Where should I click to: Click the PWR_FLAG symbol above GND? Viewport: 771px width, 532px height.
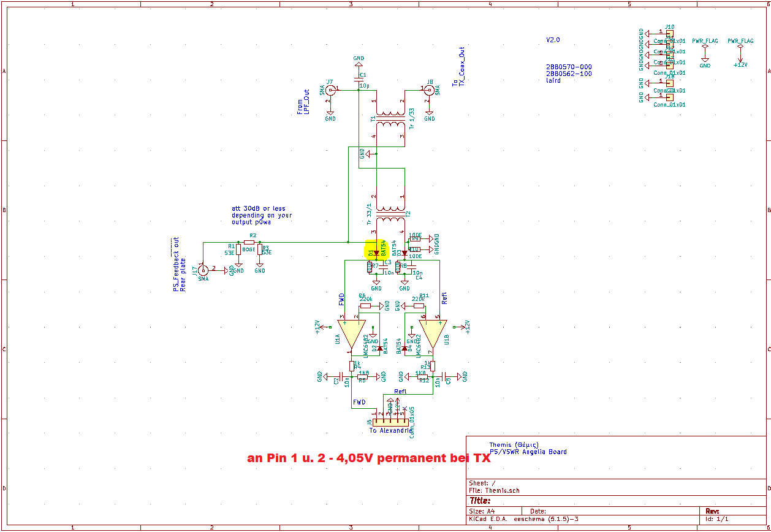705,48
